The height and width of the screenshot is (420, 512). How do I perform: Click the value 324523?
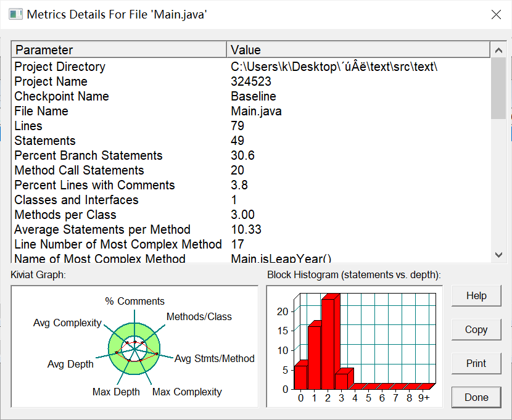(251, 81)
